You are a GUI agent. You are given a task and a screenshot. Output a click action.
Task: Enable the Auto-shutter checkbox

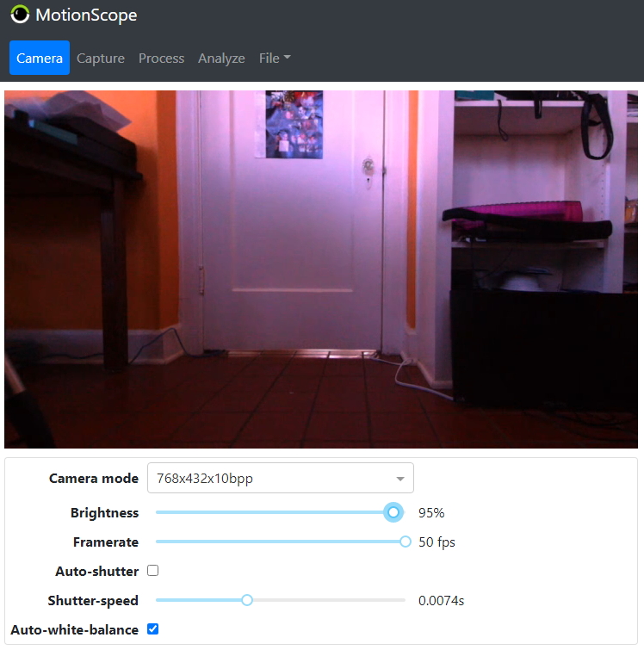click(153, 570)
